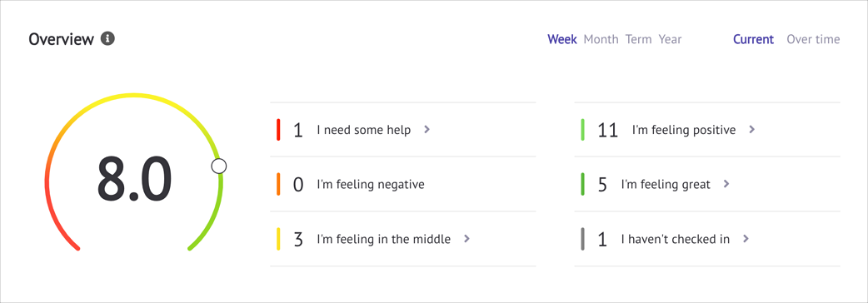Open the I need some help list
The height and width of the screenshot is (303, 868).
[x=403, y=130]
